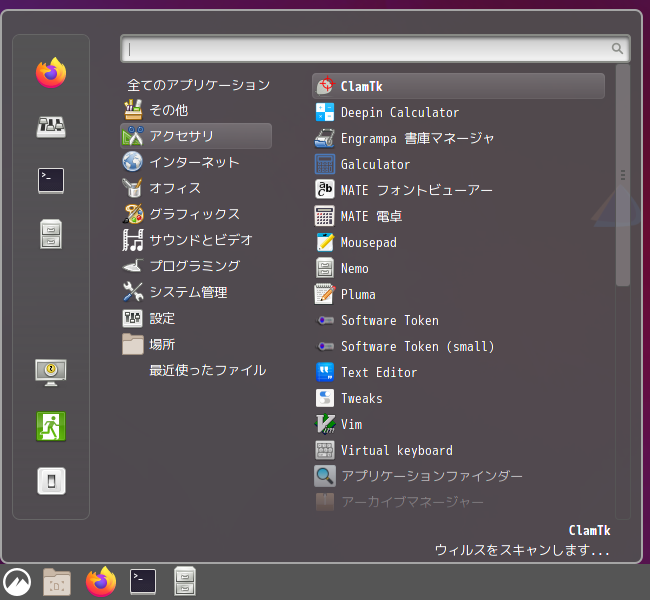Open Tweaks

[x=458, y=398]
